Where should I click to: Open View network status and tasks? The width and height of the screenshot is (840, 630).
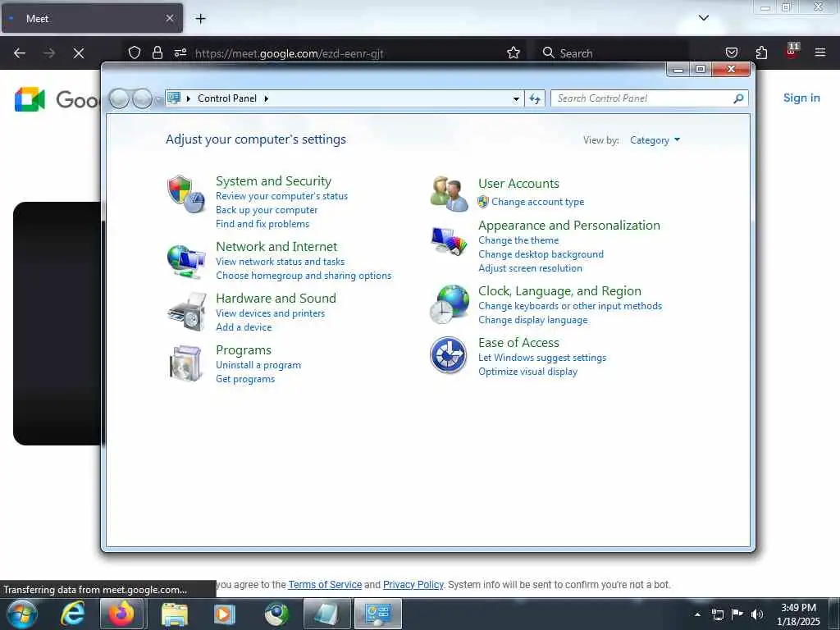[281, 262]
